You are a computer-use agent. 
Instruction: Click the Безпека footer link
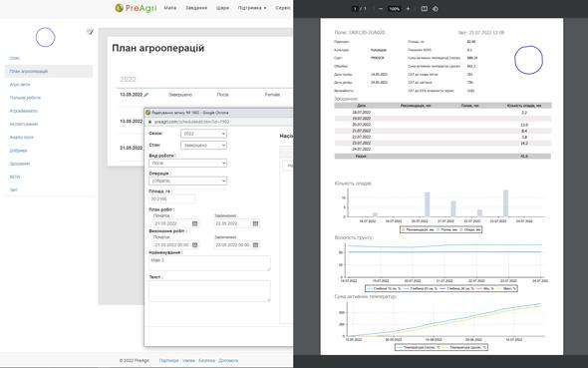[x=206, y=360]
